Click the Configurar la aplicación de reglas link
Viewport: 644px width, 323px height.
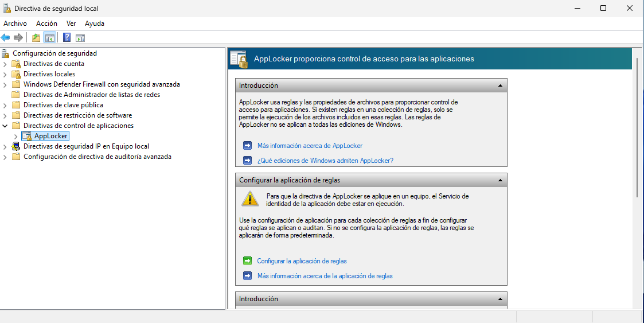[x=302, y=261]
